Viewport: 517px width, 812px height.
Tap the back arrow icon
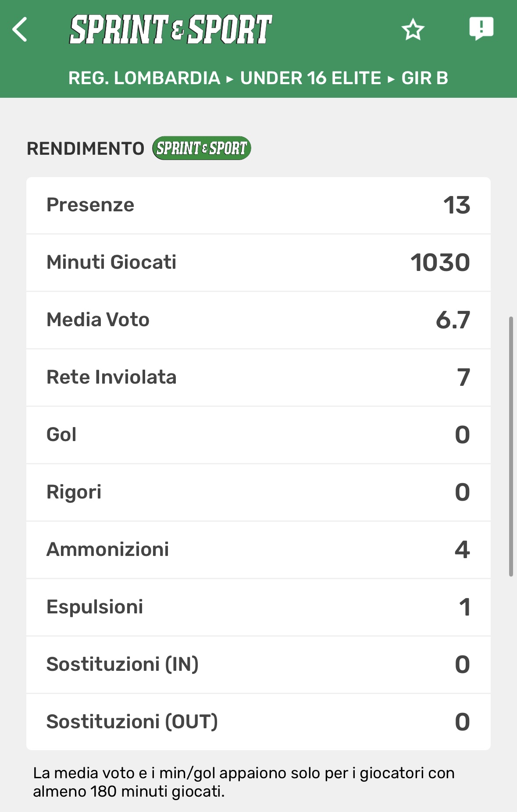point(20,30)
